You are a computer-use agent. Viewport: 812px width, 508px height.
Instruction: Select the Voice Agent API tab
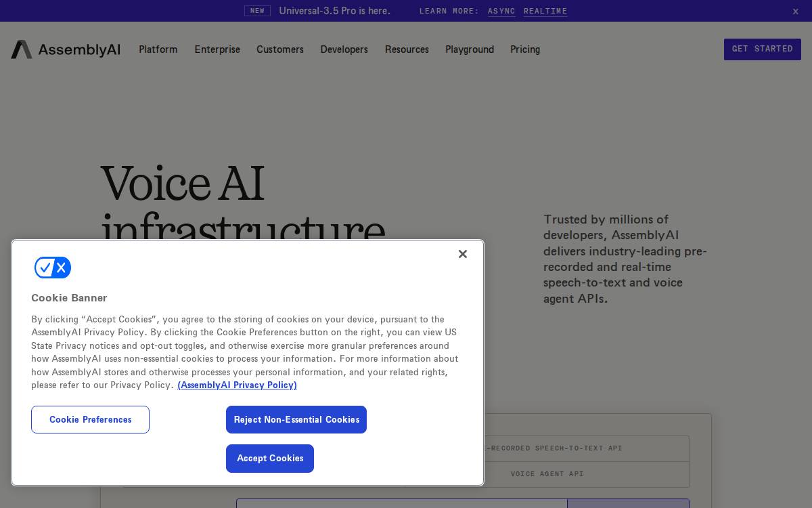click(x=547, y=474)
